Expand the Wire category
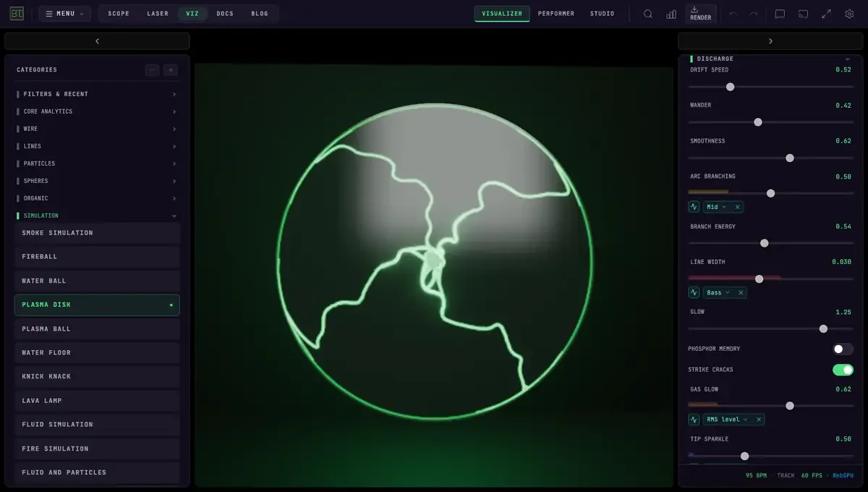868x492 pixels. pyautogui.click(x=97, y=129)
